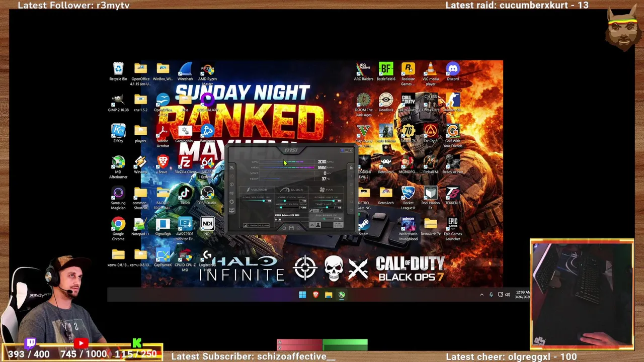
Task: Open Afterburner settings gear icon
Action: 231,202
